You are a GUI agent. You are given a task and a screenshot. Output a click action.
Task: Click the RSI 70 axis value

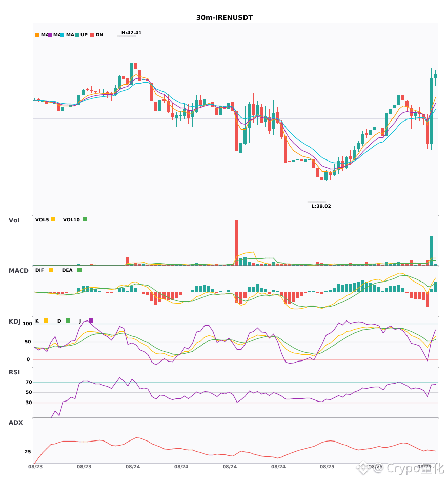29,382
